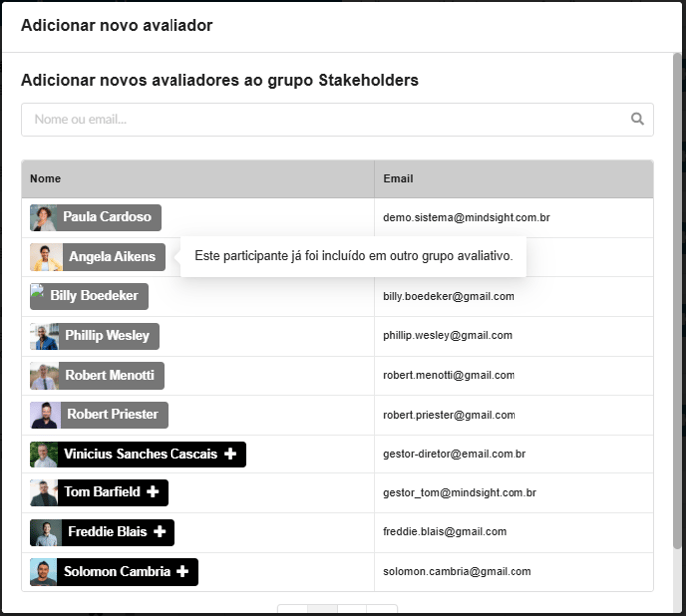This screenshot has width=686, height=616.
Task: Select the Paula Cardoso name tag
Action: pyautogui.click(x=96, y=218)
